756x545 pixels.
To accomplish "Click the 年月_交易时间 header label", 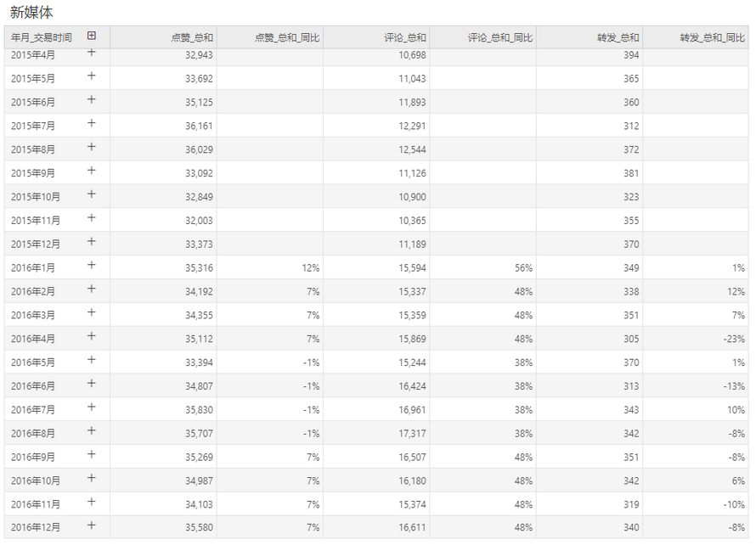I will 42,37.
